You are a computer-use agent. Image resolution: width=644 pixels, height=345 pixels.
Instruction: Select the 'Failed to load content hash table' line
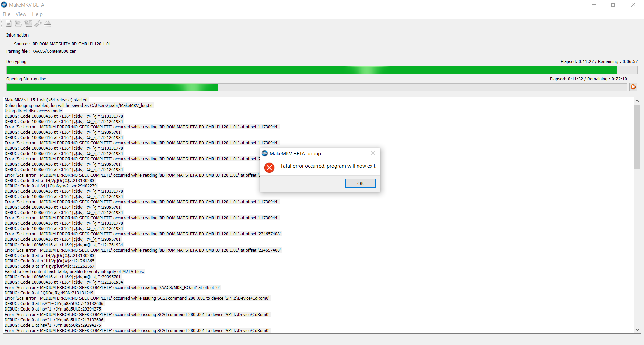pos(74,272)
